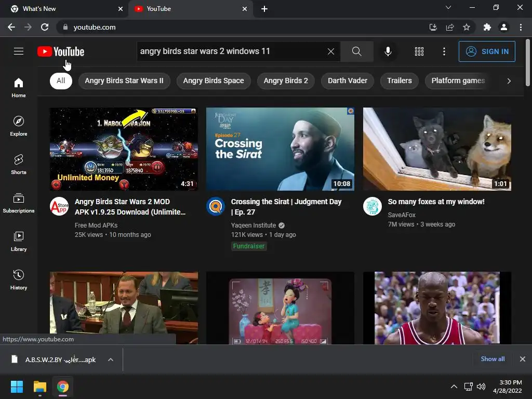The height and width of the screenshot is (399, 532).
Task: Click Show all downloads
Action: tap(493, 359)
